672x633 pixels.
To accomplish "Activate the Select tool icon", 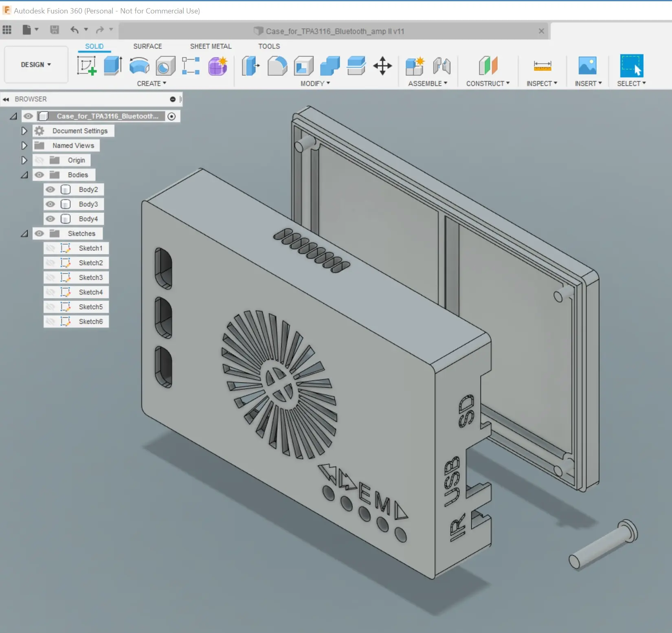I will [632, 66].
